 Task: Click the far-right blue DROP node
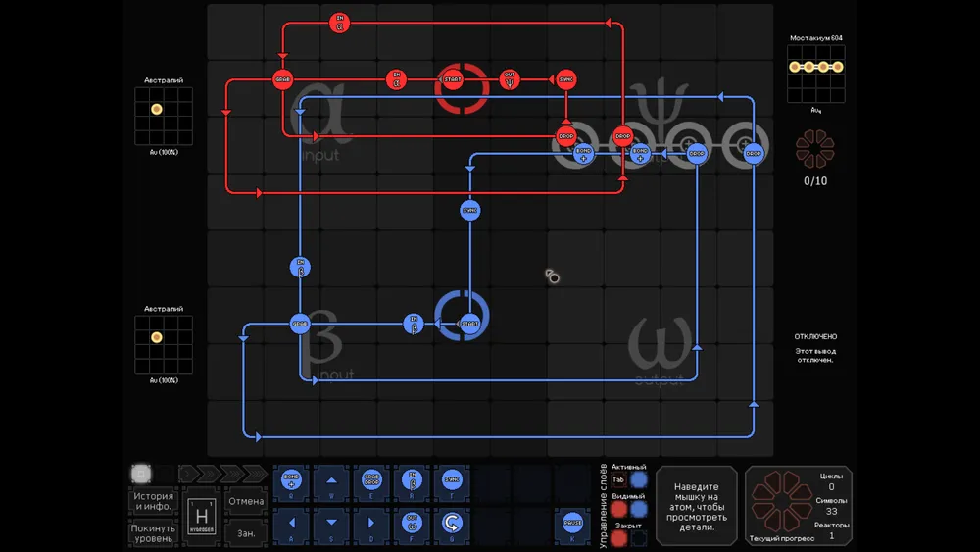click(x=754, y=153)
